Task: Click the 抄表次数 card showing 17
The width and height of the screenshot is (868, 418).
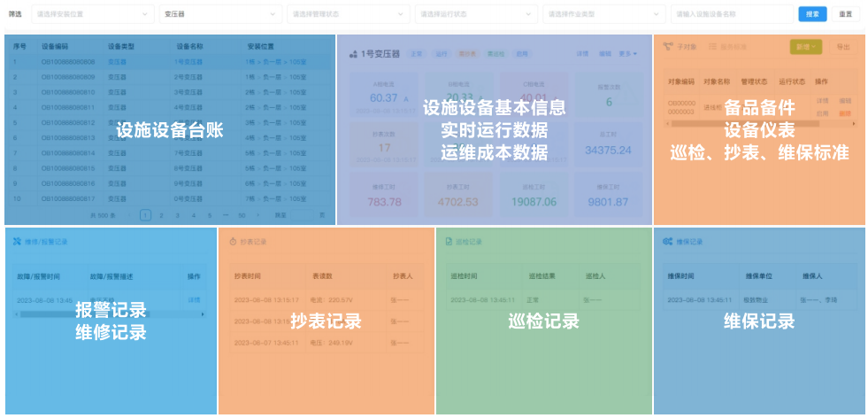Action: (384, 144)
